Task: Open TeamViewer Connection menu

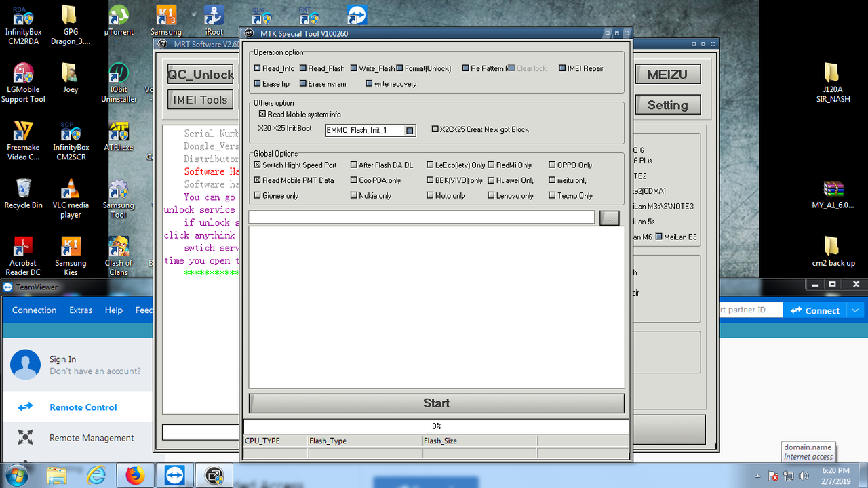Action: (34, 310)
